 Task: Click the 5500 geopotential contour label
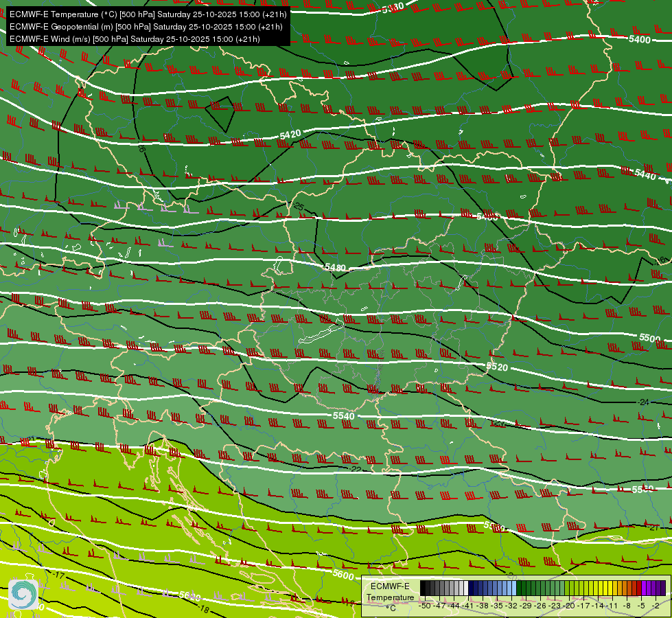(649, 338)
